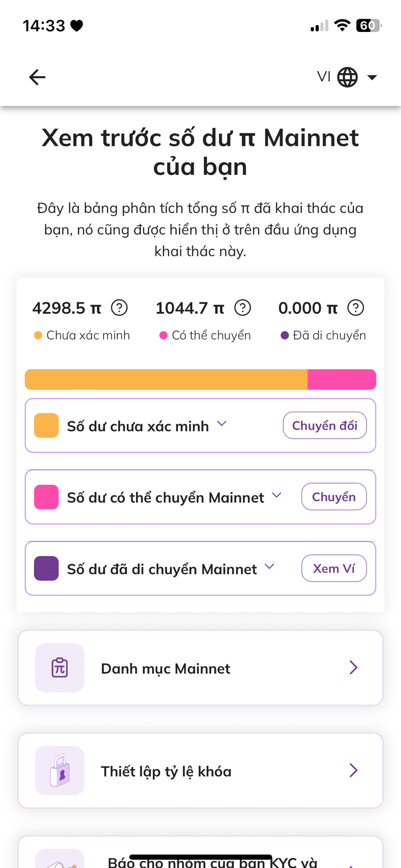
Task: Open the globe language icon
Action: [347, 77]
